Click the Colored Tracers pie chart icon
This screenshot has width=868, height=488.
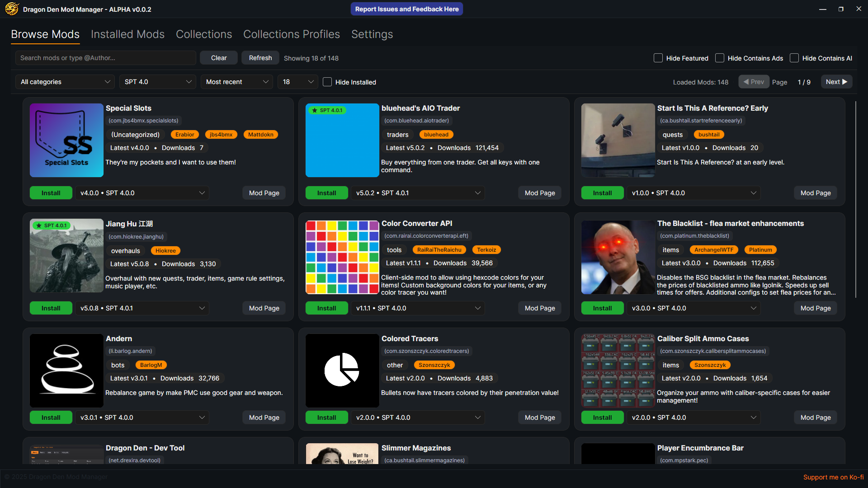tap(342, 371)
